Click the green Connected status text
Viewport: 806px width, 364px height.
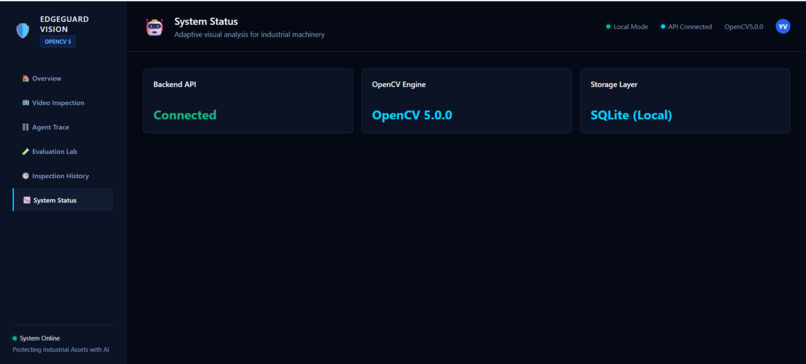[185, 115]
